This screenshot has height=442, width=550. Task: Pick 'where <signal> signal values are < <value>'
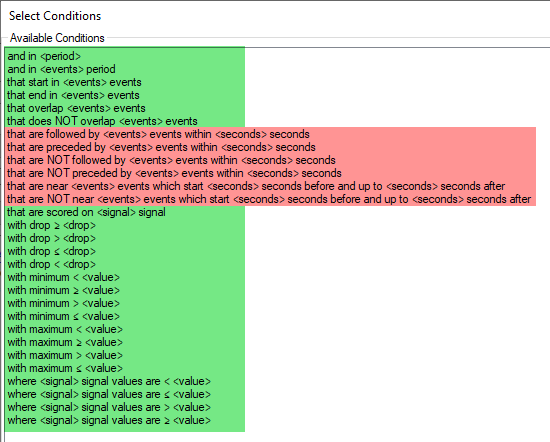tap(109, 381)
